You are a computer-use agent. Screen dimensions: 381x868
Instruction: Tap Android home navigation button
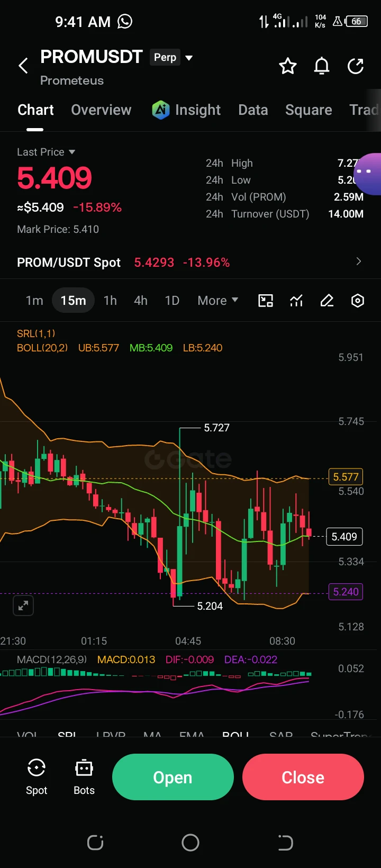pos(190,843)
